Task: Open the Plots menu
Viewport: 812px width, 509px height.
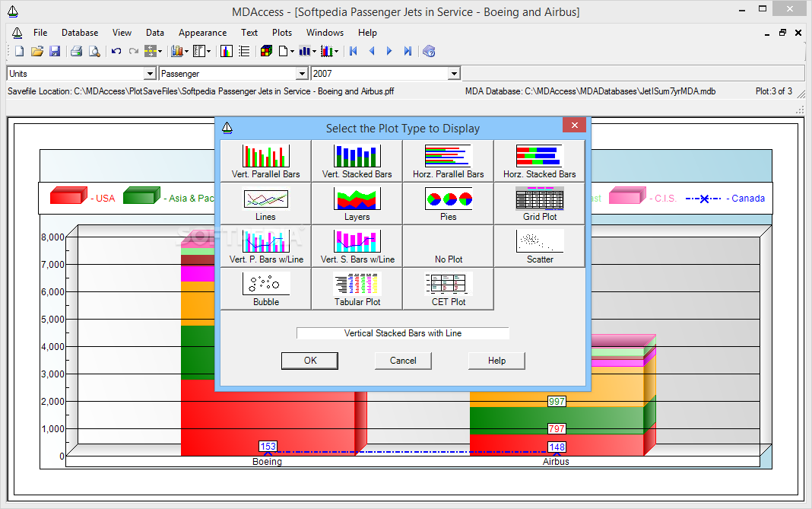Action: [282, 33]
